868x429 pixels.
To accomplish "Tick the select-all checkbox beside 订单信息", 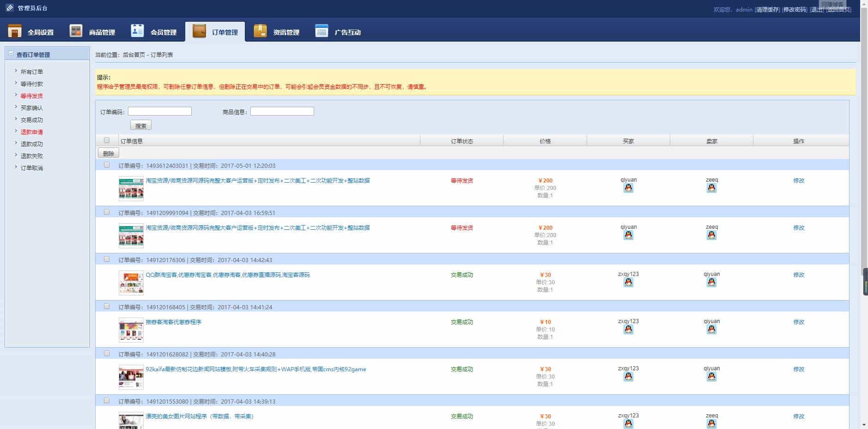I will click(x=107, y=140).
